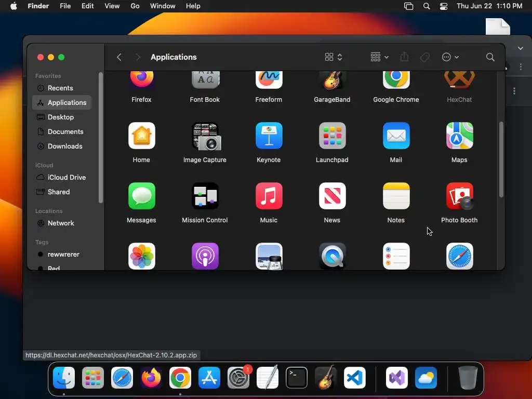
Task: Open Visual Studio Code from the Dock
Action: coord(354,378)
